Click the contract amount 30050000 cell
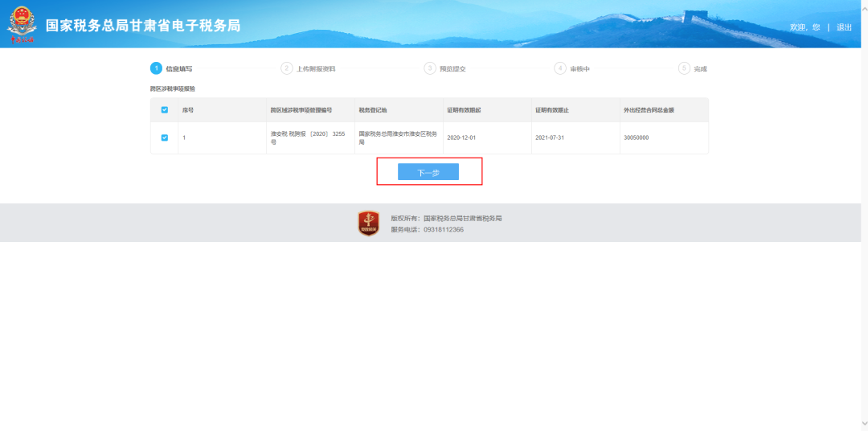Image resolution: width=868 pixels, height=431 pixels. tap(636, 138)
